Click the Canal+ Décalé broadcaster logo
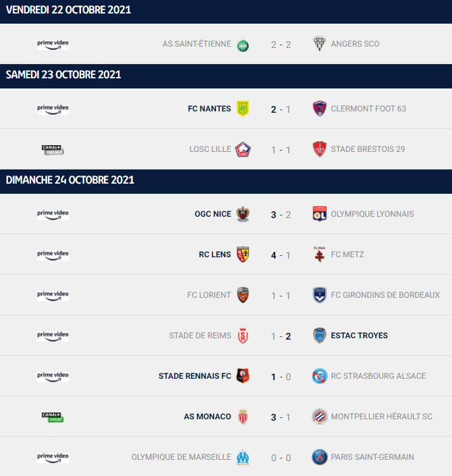The image size is (452, 476). pyautogui.click(x=53, y=150)
